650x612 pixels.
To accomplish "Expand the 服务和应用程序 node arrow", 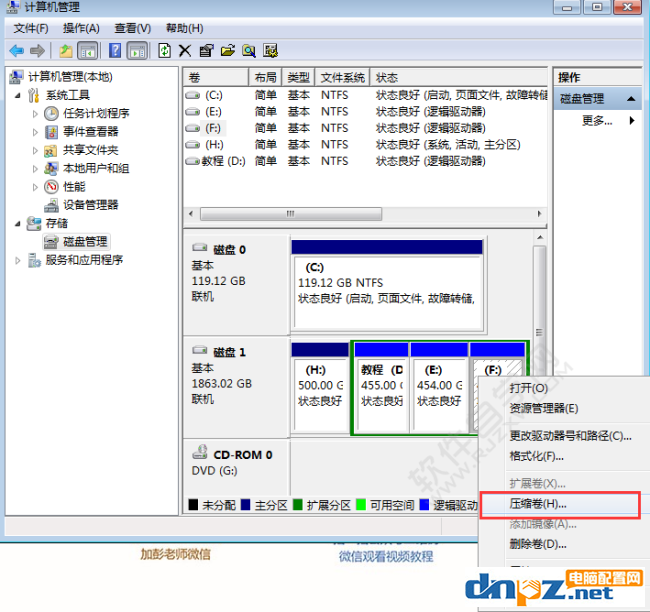I will click(17, 260).
